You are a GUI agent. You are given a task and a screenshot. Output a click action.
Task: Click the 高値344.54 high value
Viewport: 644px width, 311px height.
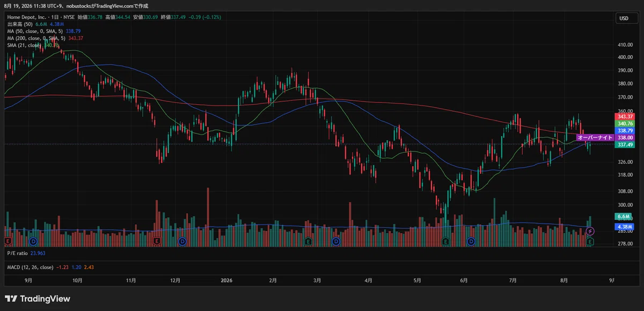click(118, 17)
